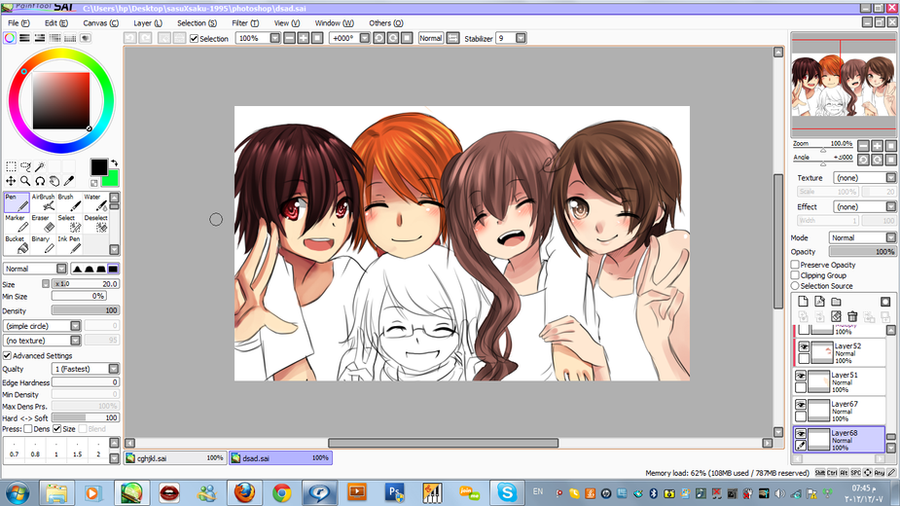Zoom in using the navigator plus button
This screenshot has width=900, height=506.
pyautogui.click(x=877, y=146)
